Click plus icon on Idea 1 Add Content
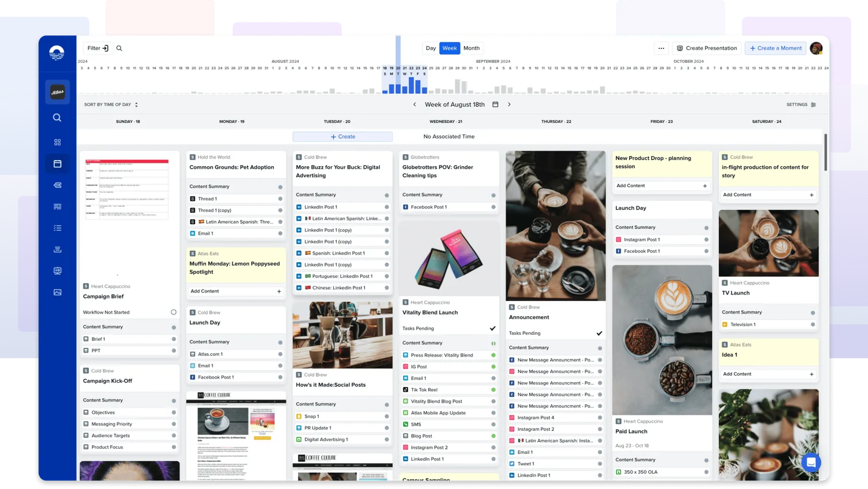 coord(812,374)
